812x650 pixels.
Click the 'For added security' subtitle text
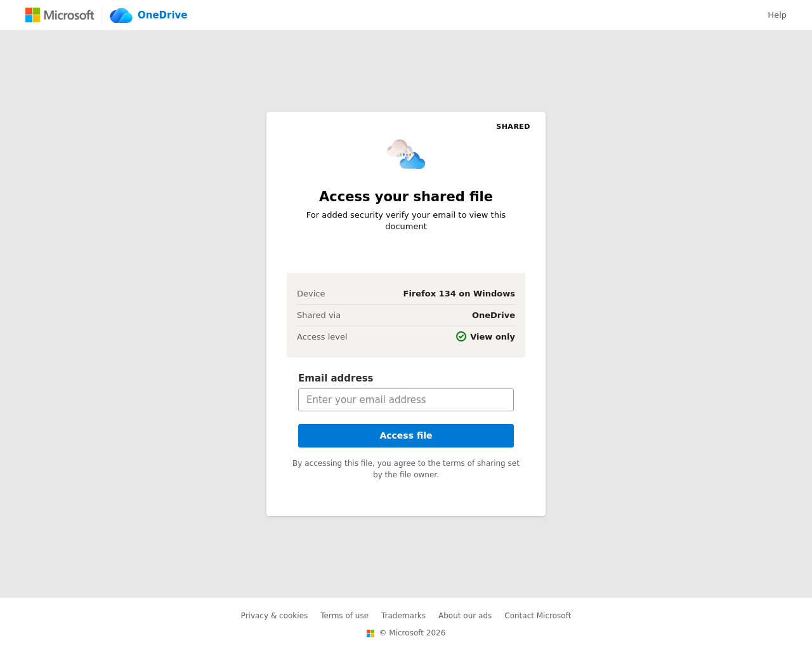[406, 220]
